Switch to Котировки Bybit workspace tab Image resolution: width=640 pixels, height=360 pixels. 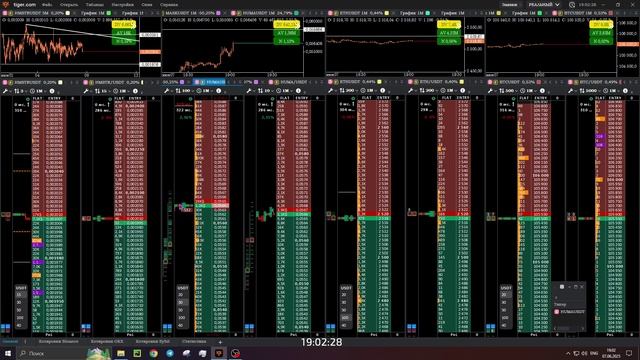[x=152, y=342]
